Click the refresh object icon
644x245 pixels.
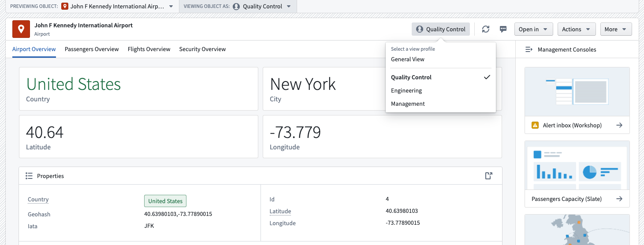click(x=486, y=29)
